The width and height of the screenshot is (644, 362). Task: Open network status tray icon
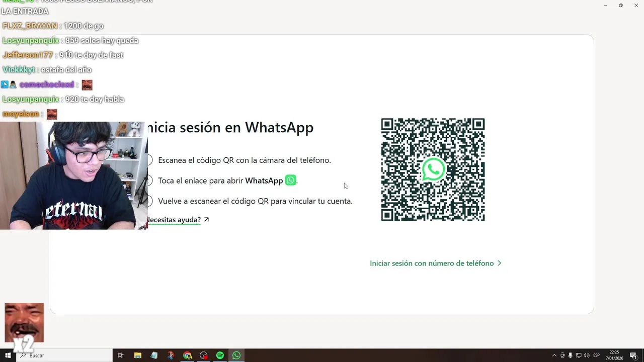(579, 355)
